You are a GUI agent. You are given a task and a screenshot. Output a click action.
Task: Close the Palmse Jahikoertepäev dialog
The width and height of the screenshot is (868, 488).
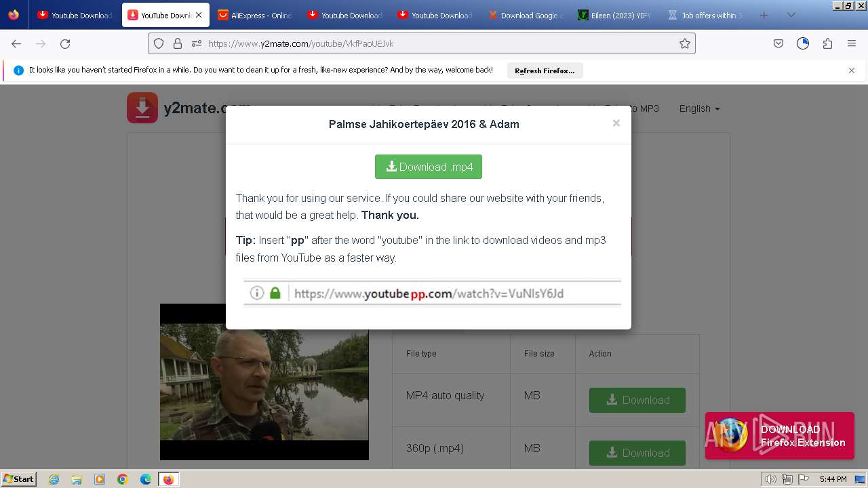click(x=616, y=123)
